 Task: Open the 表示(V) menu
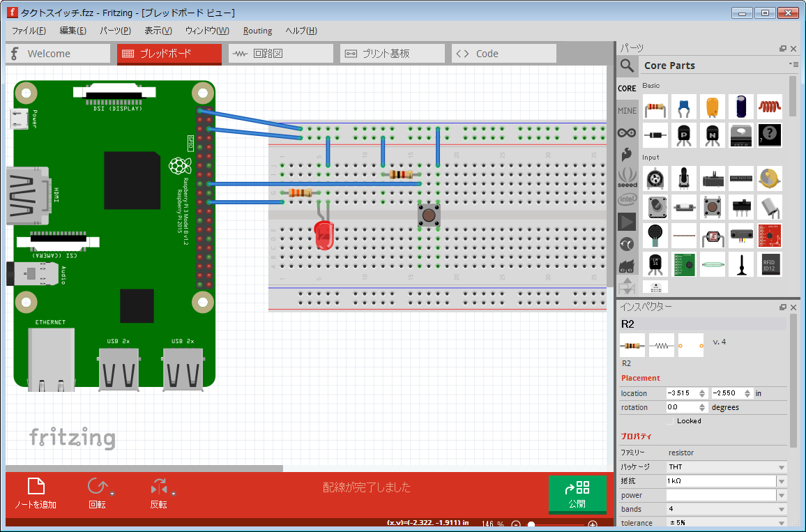(158, 31)
